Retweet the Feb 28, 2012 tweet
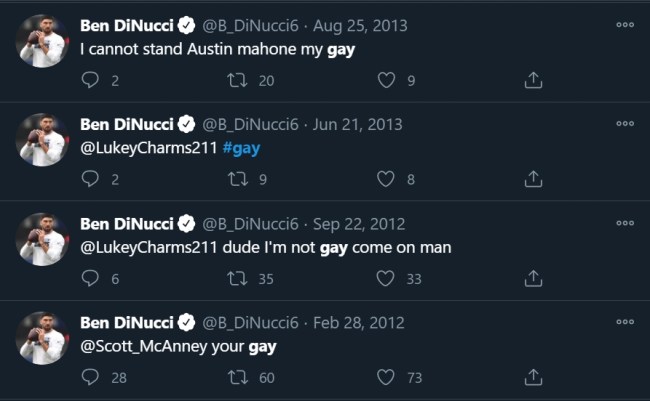The width and height of the screenshot is (650, 401). tap(240, 377)
